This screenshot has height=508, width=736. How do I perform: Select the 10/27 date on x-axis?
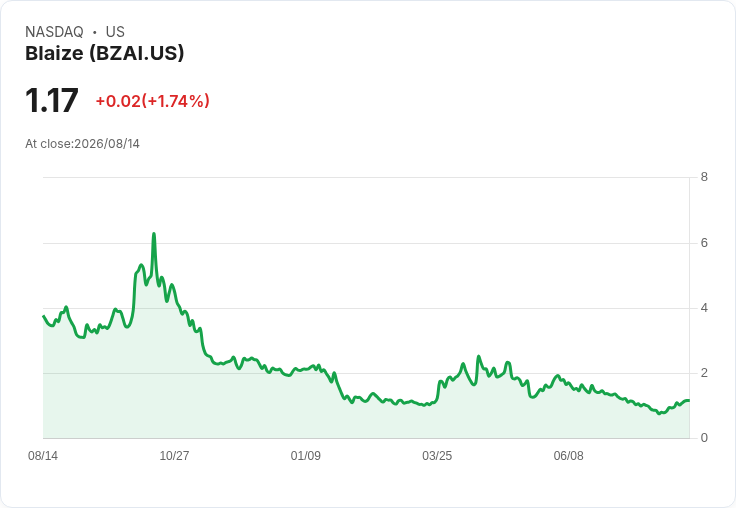174,455
